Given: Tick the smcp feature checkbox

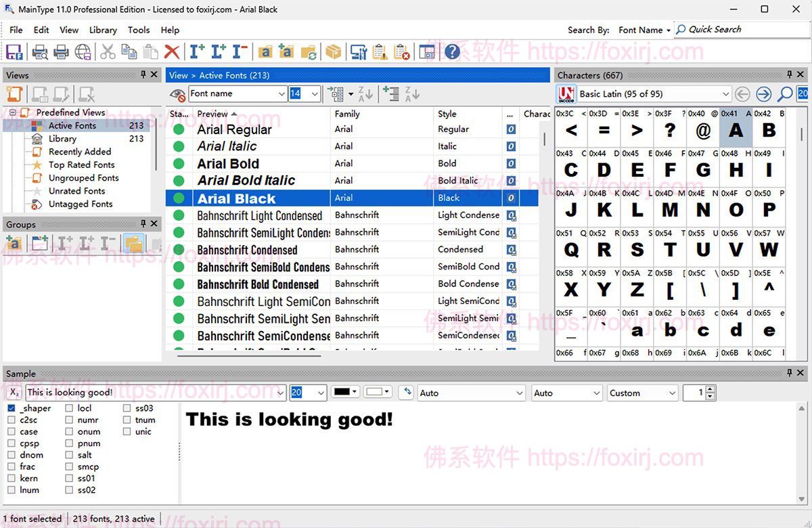Looking at the screenshot, I should pos(70,466).
